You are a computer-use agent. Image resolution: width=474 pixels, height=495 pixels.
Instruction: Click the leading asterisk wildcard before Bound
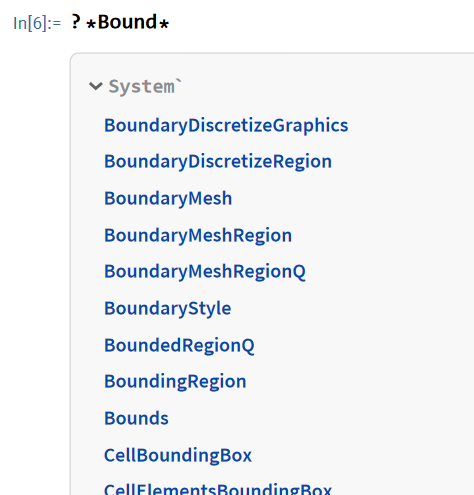click(91, 24)
